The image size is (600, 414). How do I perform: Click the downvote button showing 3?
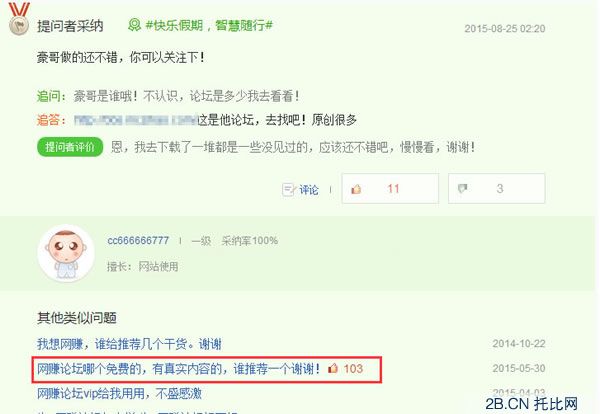(496, 189)
